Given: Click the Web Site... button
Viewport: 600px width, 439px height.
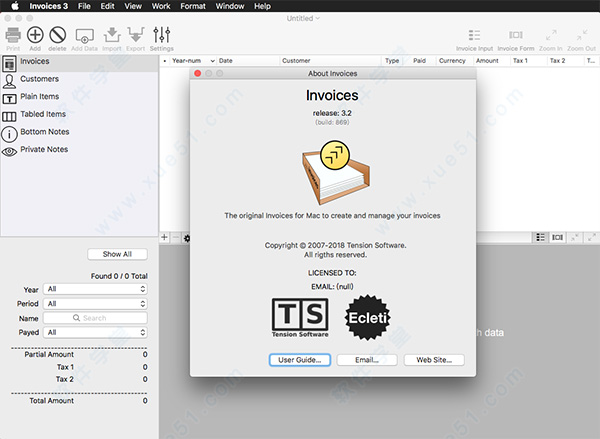Looking at the screenshot, I should click(x=434, y=360).
